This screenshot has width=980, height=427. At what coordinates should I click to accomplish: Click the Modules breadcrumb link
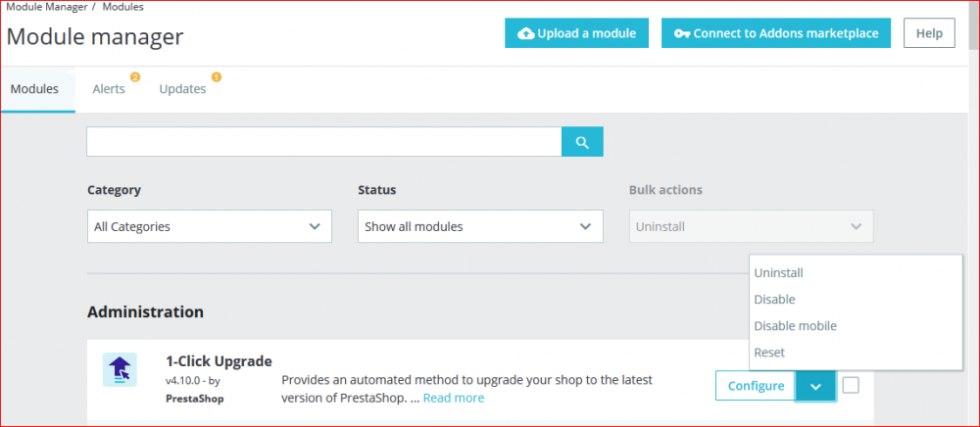(122, 8)
